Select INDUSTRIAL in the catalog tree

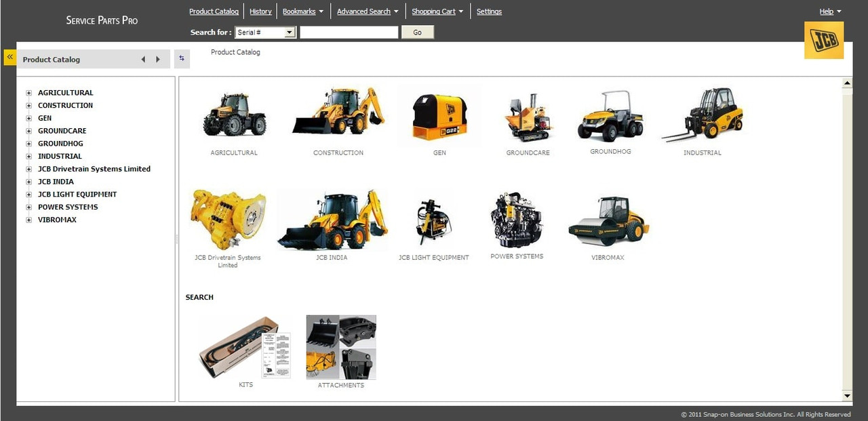pos(60,157)
